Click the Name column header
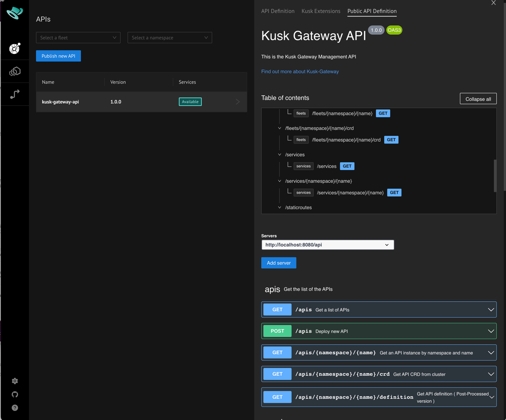506x420 pixels. pyautogui.click(x=48, y=82)
